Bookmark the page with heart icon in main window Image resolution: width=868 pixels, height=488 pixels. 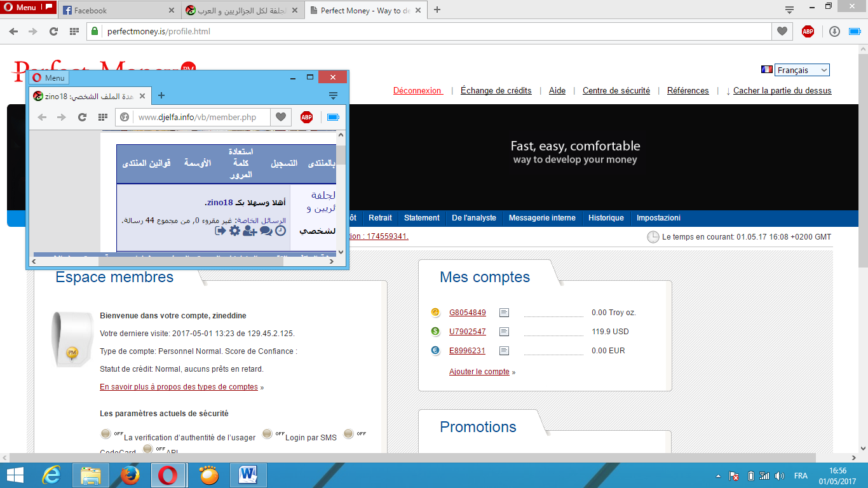click(x=782, y=31)
